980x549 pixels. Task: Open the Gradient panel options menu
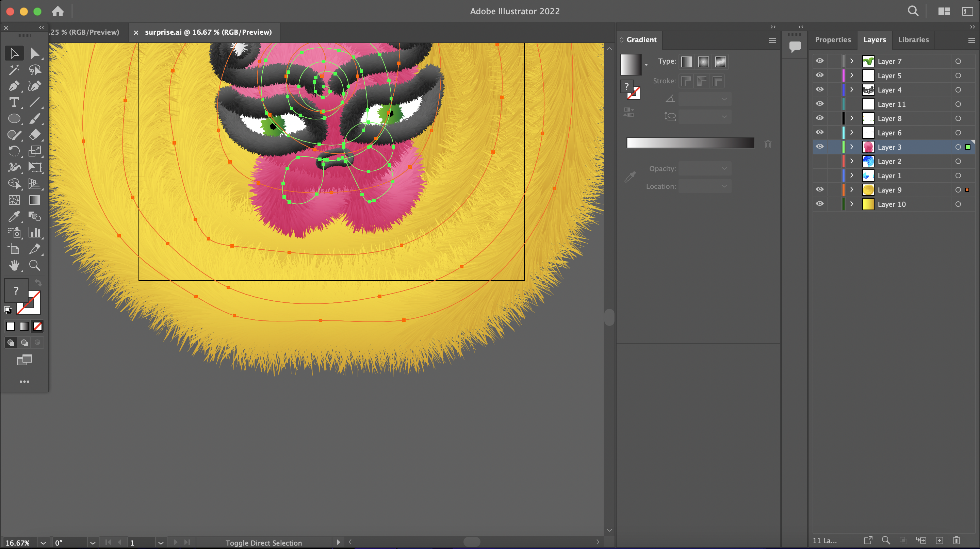(772, 40)
